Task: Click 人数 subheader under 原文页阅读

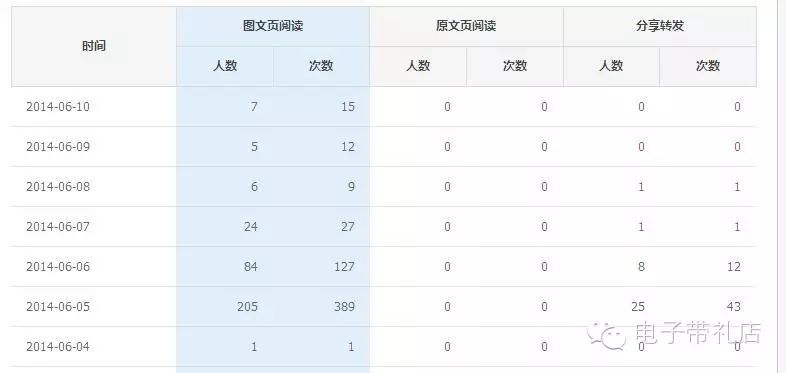Action: [418, 66]
